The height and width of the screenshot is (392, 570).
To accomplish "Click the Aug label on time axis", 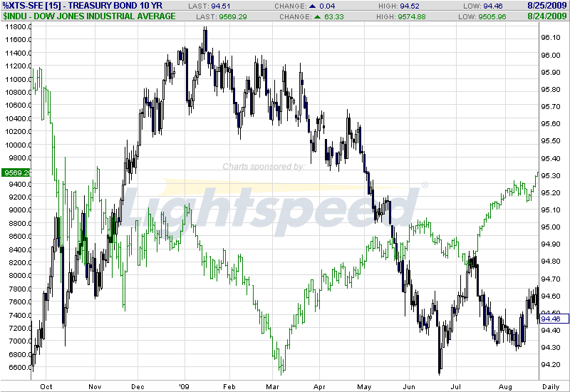I will pyautogui.click(x=505, y=386).
